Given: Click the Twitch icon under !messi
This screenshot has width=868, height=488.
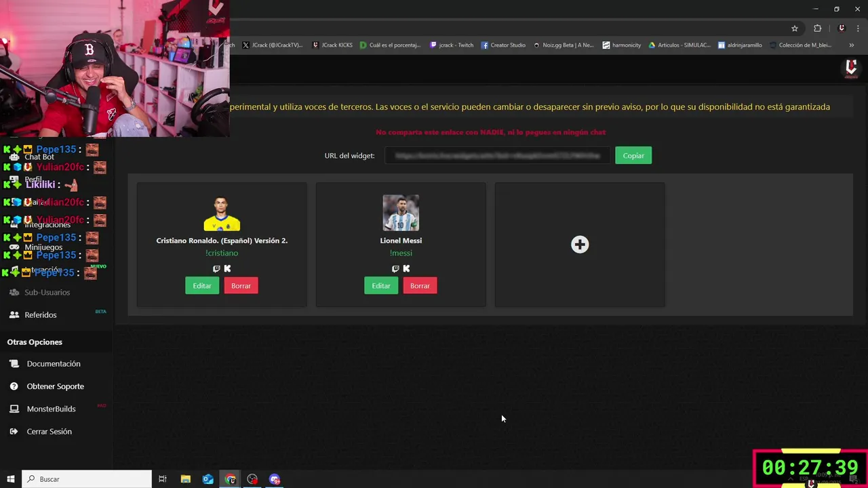Looking at the screenshot, I should point(395,269).
